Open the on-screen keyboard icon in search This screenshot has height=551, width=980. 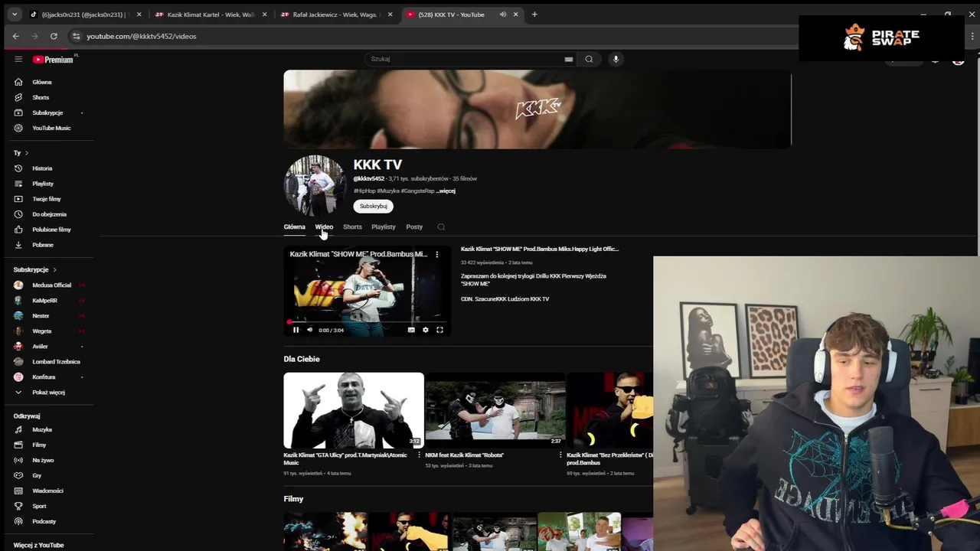pyautogui.click(x=568, y=59)
